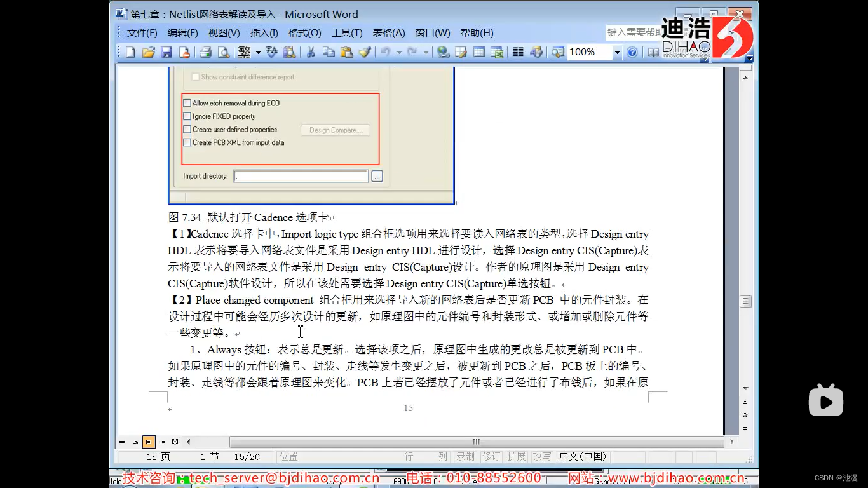The width and height of the screenshot is (868, 488).
Task: Open Microsoft Word Help icon
Action: (632, 52)
